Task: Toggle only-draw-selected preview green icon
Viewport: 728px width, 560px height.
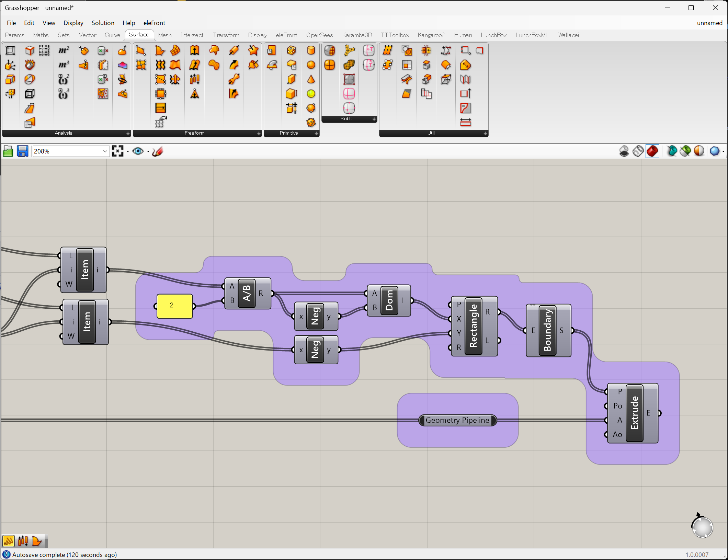Action: pos(685,151)
